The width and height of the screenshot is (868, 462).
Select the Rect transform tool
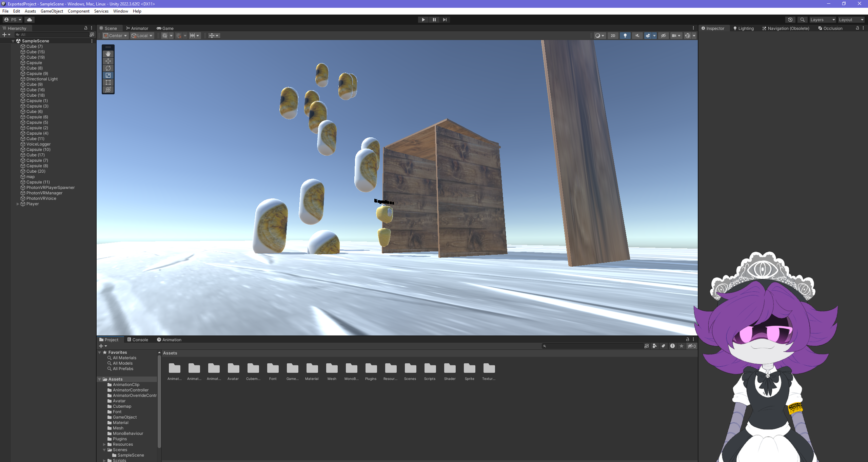pos(108,82)
